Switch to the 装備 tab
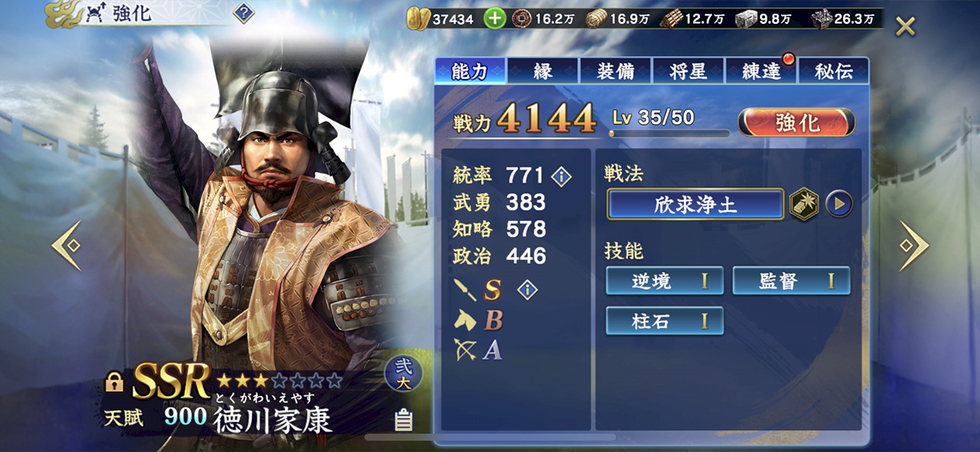This screenshot has height=452, width=980. pyautogui.click(x=616, y=71)
